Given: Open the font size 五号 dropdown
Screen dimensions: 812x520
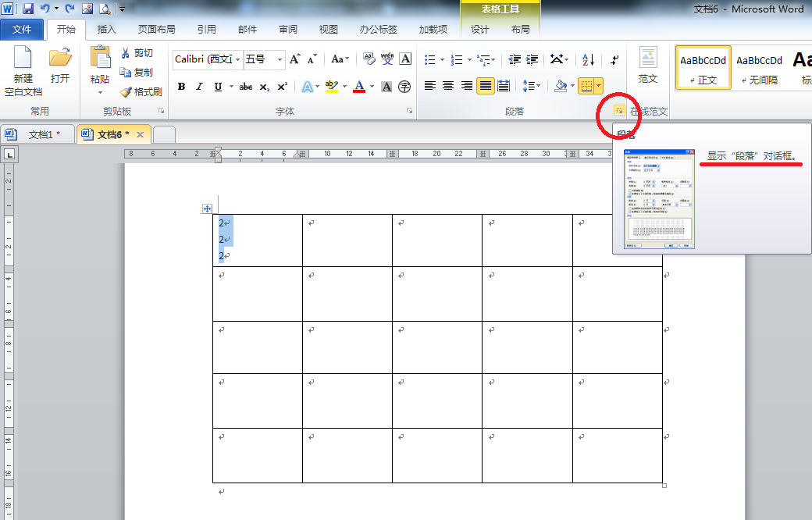Looking at the screenshot, I should [x=280, y=59].
